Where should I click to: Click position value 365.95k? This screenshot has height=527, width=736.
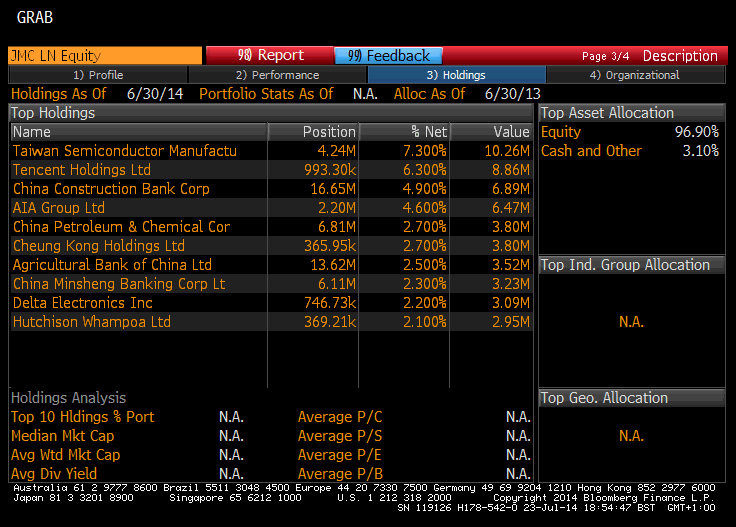(330, 246)
